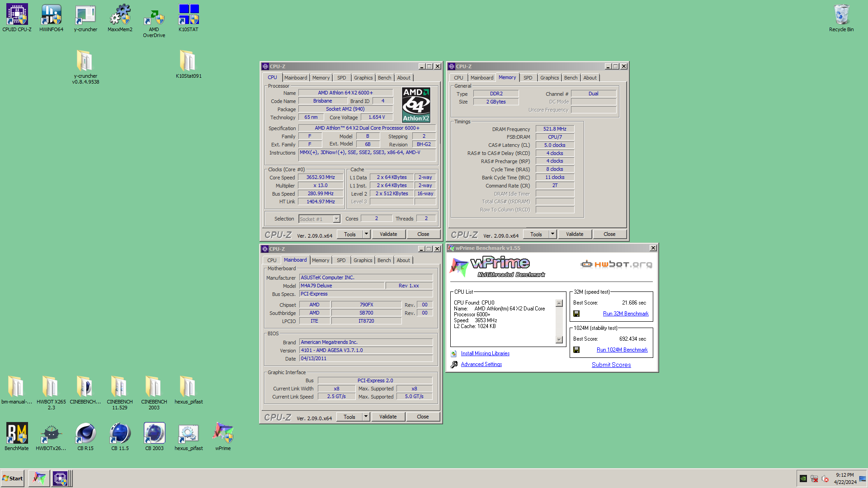Expand Tools dropdown arrow in Memory window
The height and width of the screenshot is (488, 868).
552,234
